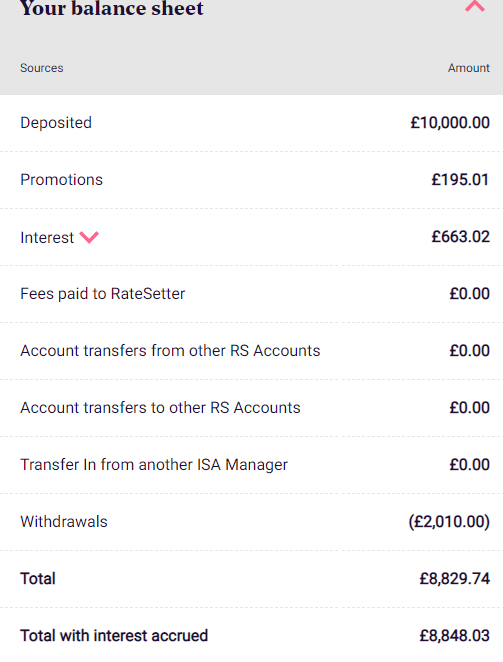503x662 pixels.
Task: Click the (£2,010.00) withdrawals amount
Action: (449, 522)
